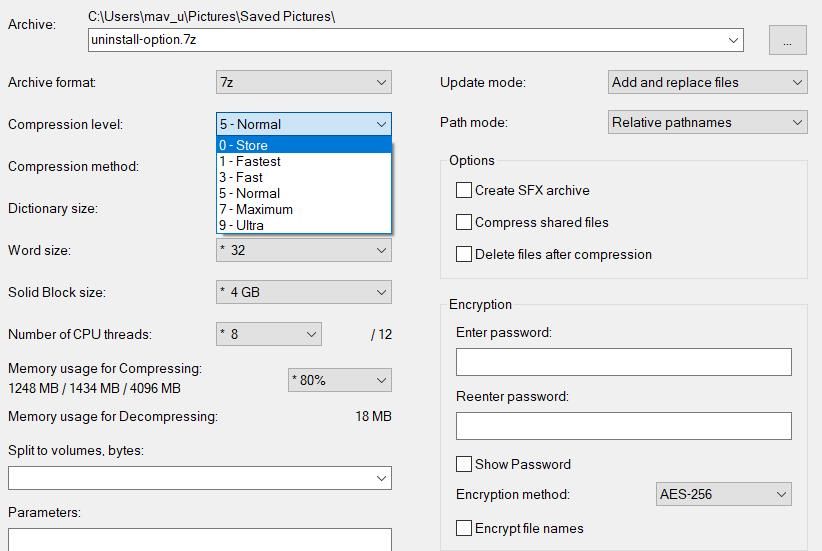Click the 1248 MB / 1434 MB / 4096 MB text

[x=94, y=388]
